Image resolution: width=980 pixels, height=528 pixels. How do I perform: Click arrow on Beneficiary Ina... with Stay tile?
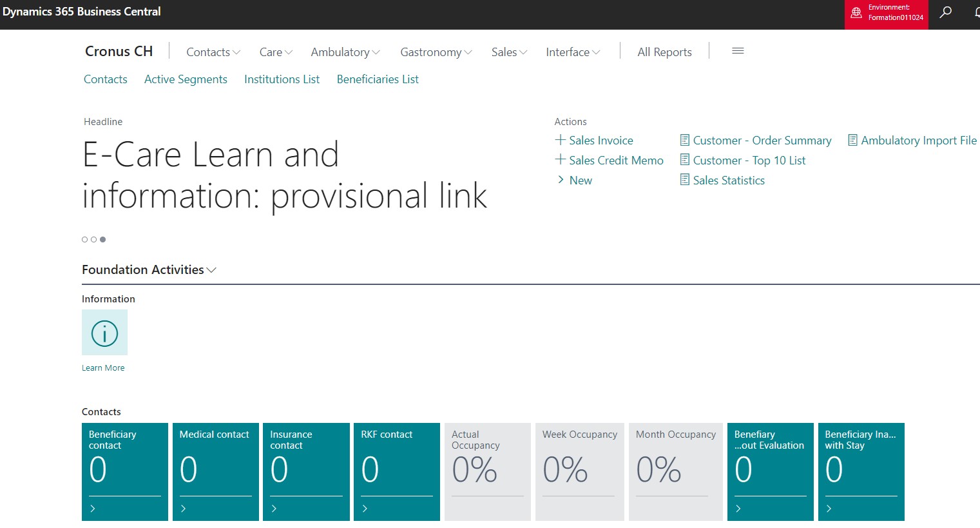click(x=829, y=509)
